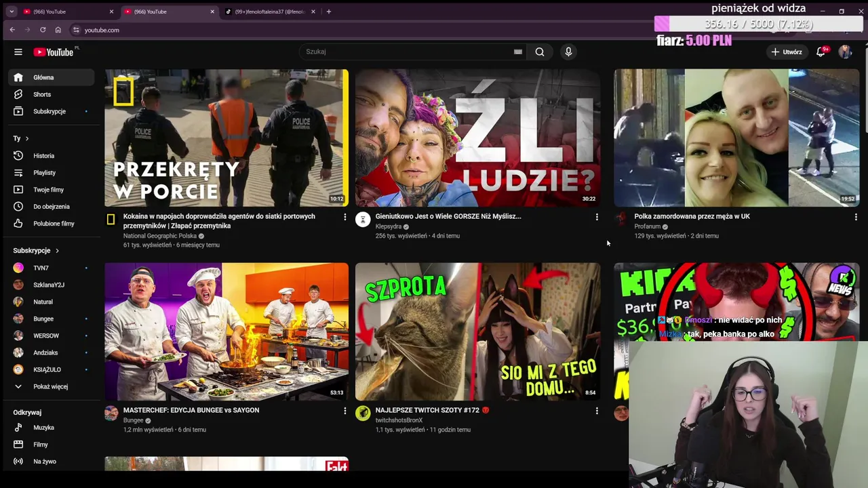Click the browser back arrow
The image size is (868, 488).
[x=12, y=30]
